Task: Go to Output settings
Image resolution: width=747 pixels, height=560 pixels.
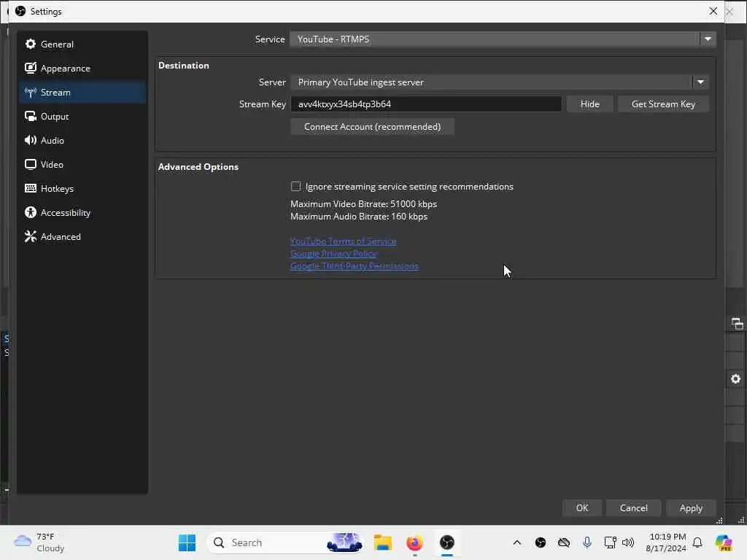Action: click(x=82, y=117)
